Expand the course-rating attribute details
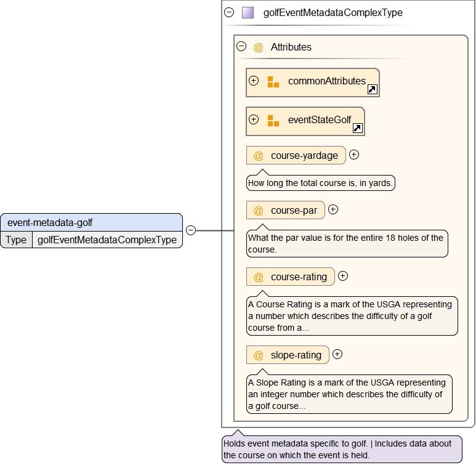The image size is (476, 465). [343, 277]
